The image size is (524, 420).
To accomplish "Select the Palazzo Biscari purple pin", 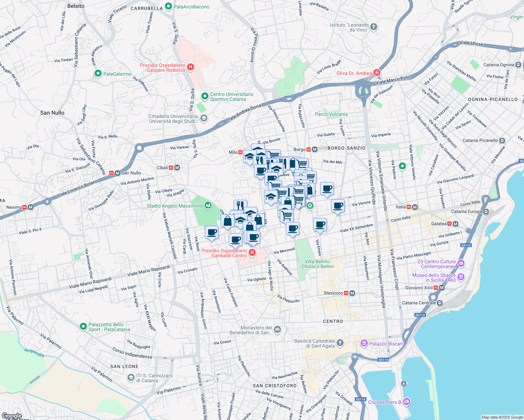I will click(x=364, y=343).
